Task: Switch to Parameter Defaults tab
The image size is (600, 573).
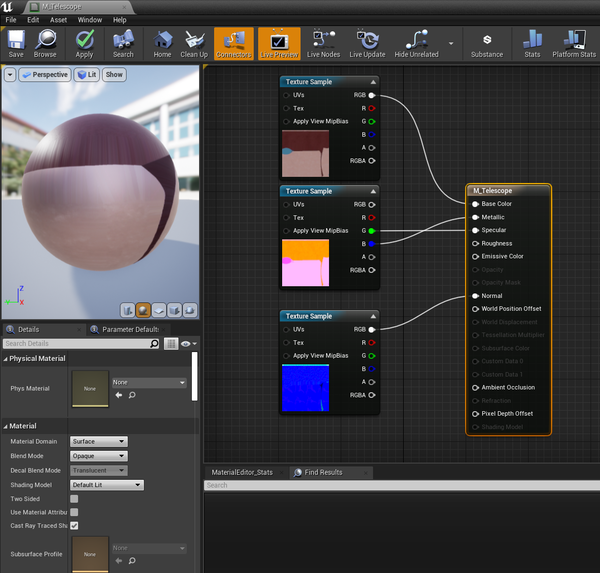Action: (x=130, y=330)
